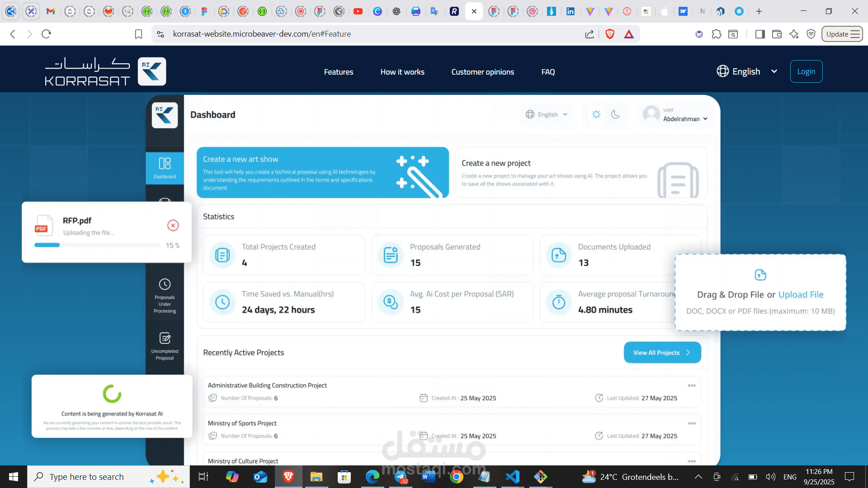Open browser extensions puzzle icon
The width and height of the screenshot is (868, 488).
point(716,34)
